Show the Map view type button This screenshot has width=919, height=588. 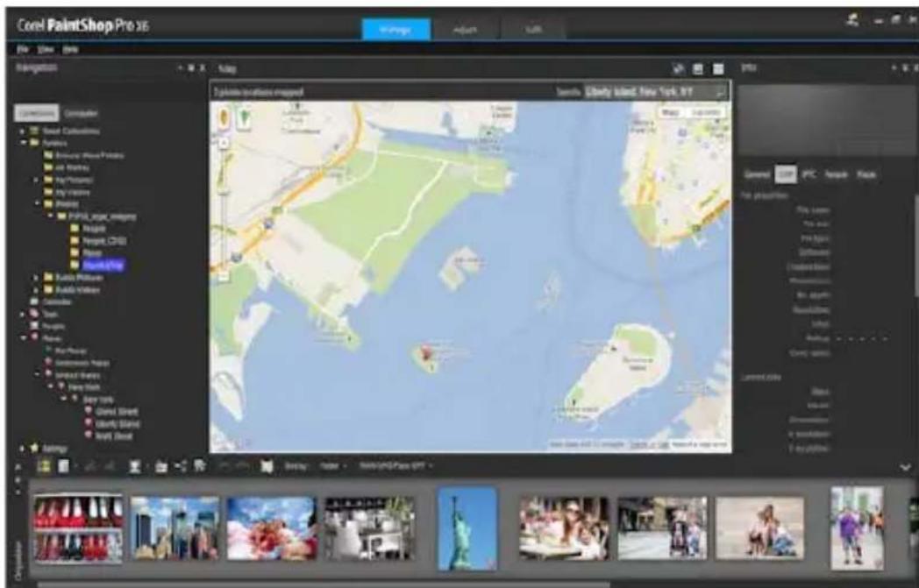(x=671, y=112)
